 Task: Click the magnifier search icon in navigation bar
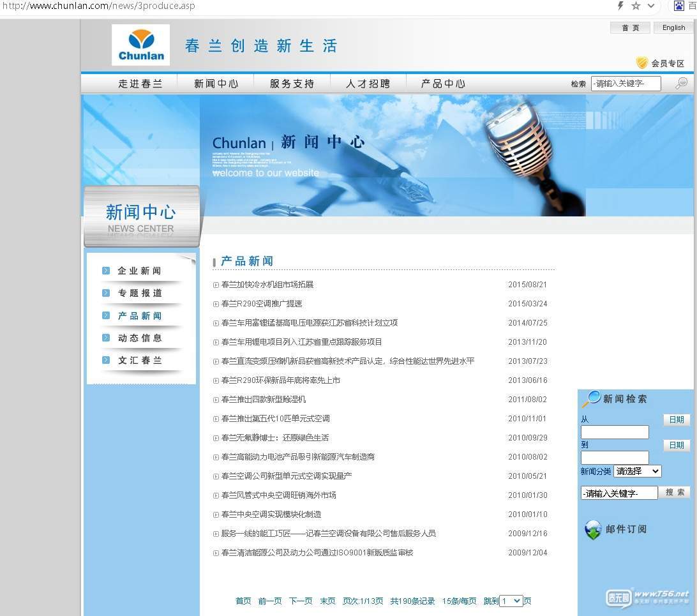tap(681, 83)
